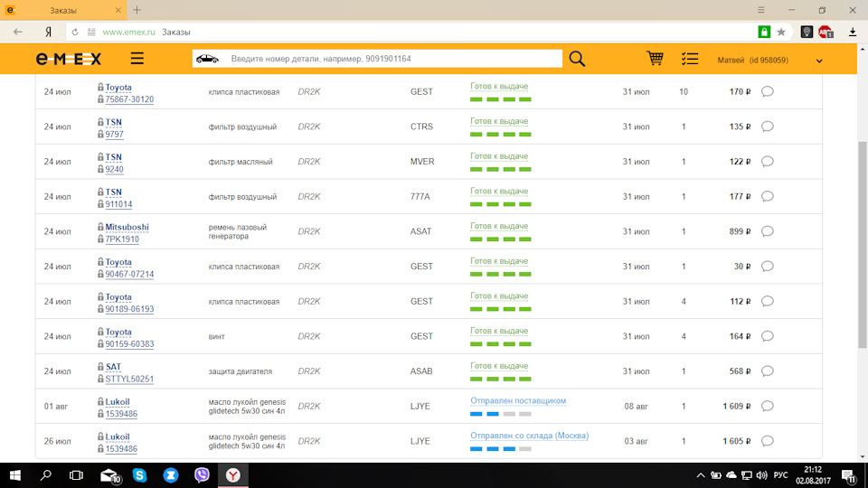868x488 pixels.
Task: Click the delivery date 08 авг
Action: [636, 406]
